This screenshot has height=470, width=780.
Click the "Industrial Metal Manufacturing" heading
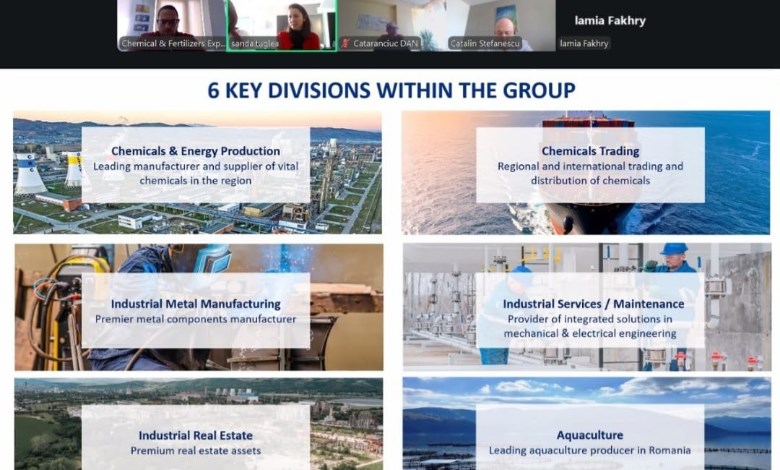(195, 304)
